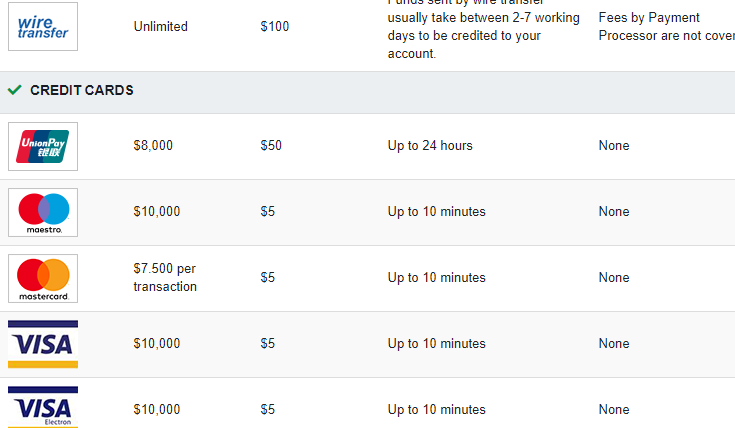Image resolution: width=735 pixels, height=428 pixels.
Task: Click the Visa row's "Up to 10 minutes"
Action: coord(436,344)
